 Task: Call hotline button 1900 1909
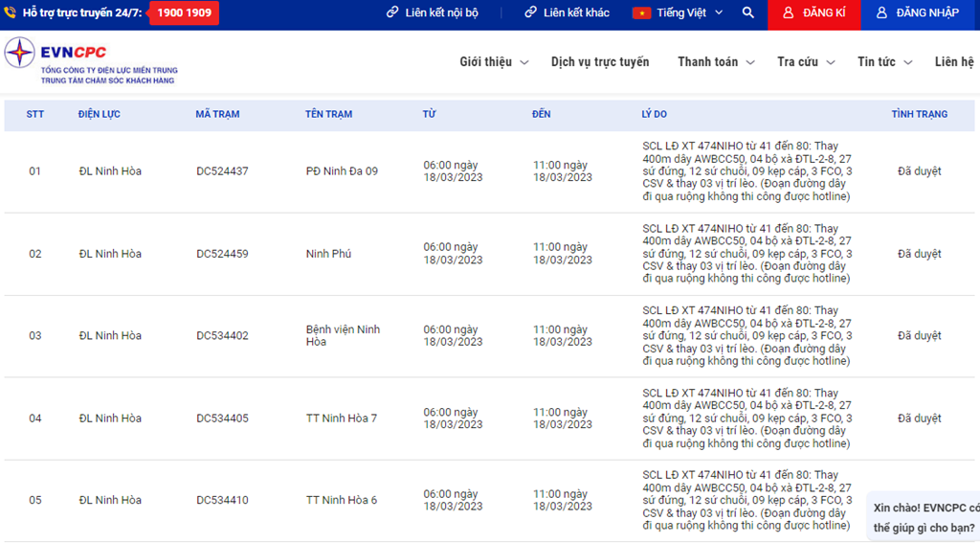coord(184,13)
